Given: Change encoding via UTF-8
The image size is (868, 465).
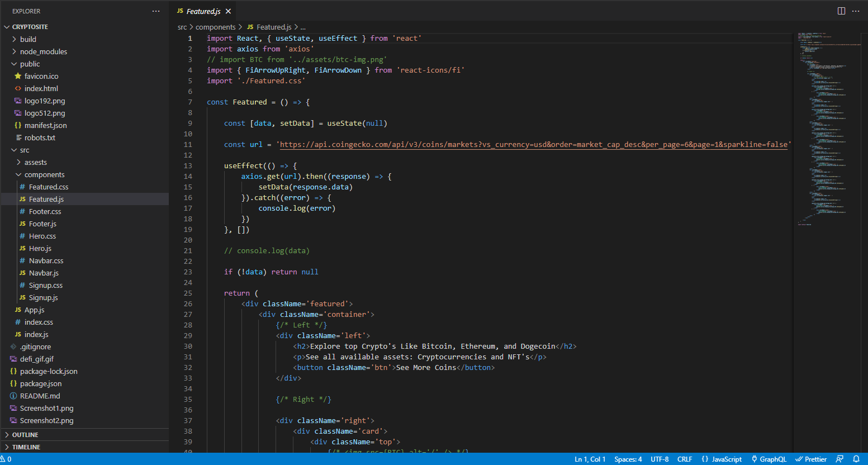Looking at the screenshot, I should coord(660,459).
